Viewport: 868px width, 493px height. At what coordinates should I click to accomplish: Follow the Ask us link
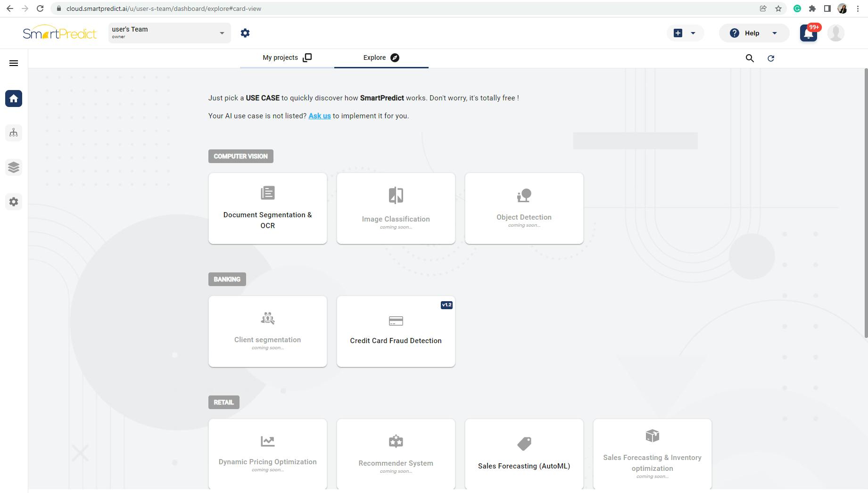(320, 116)
